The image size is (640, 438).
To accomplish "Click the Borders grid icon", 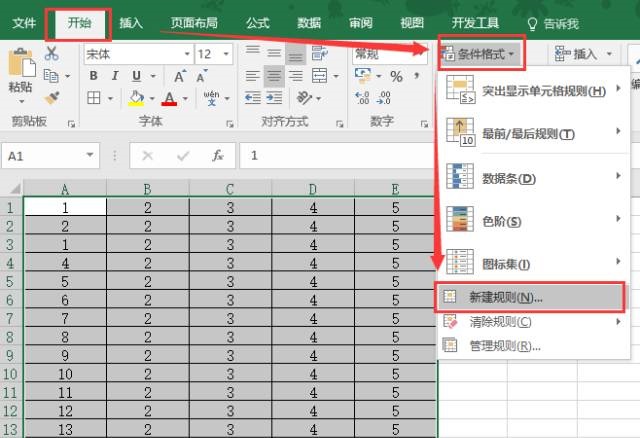I will [94, 98].
